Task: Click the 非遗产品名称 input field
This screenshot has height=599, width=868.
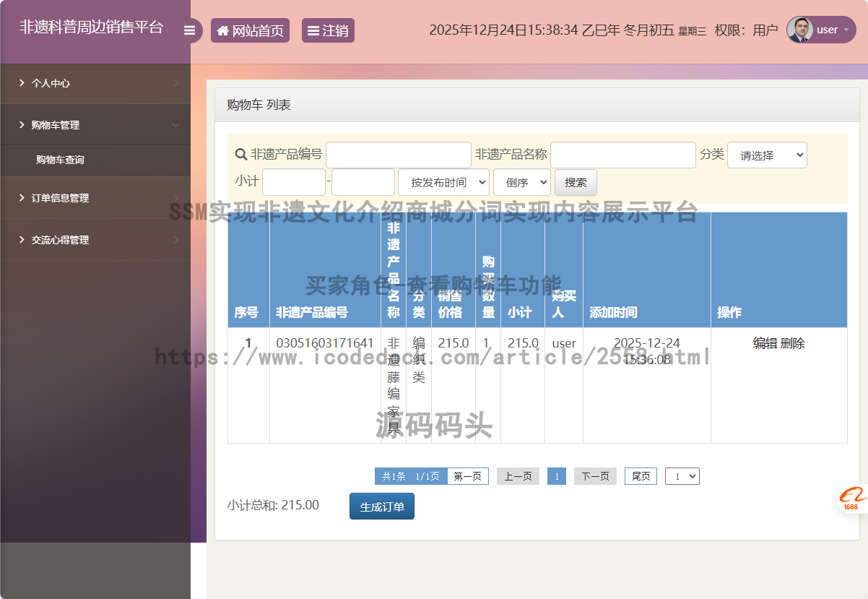Action: pyautogui.click(x=622, y=155)
